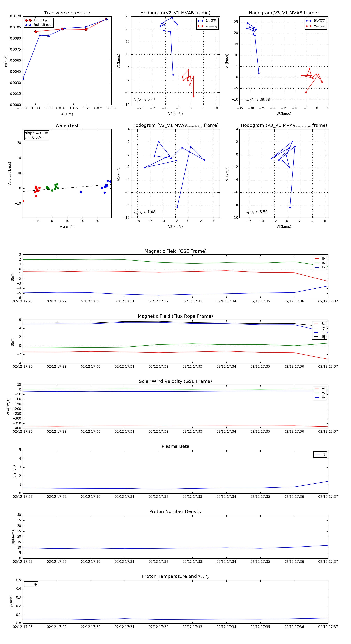The width and height of the screenshot is (351, 644).
Task: Click the "Transverse pressure" plot title
Action: (x=67, y=13)
